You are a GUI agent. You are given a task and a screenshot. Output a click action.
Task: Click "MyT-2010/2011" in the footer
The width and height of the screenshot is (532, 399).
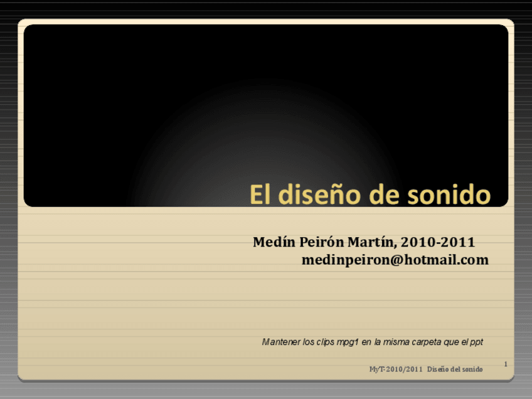point(396,369)
